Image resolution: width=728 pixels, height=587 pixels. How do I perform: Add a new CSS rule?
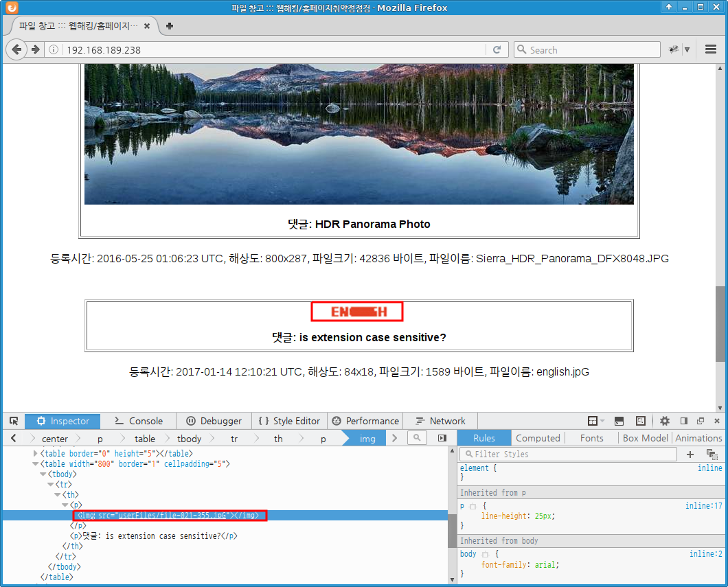(690, 454)
